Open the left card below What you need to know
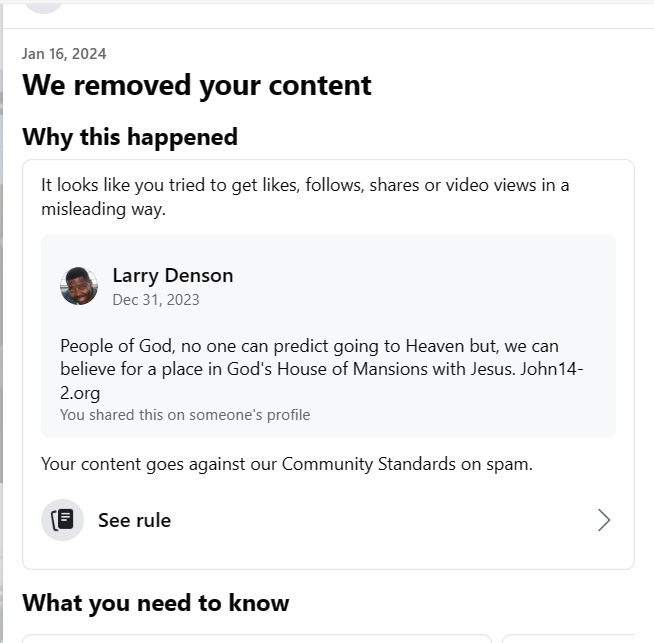 257,638
